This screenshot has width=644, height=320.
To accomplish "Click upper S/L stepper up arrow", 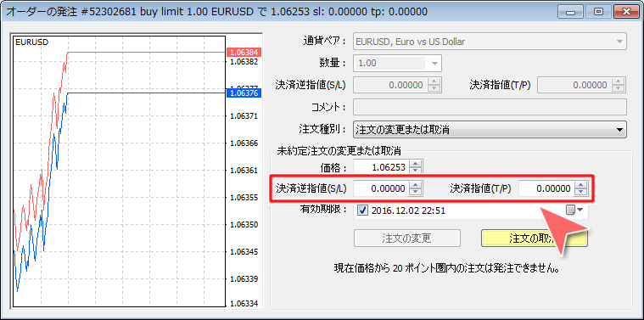I will (434, 81).
